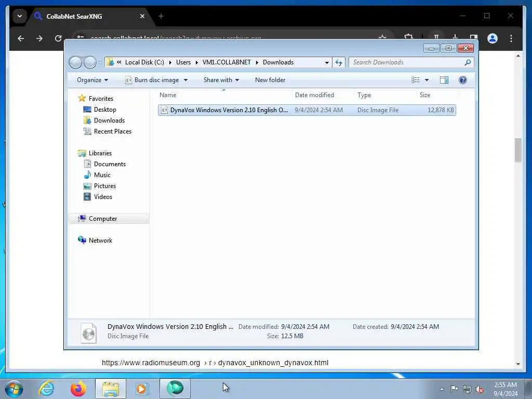Image resolution: width=532 pixels, height=399 pixels.
Task: Click the New folder button
Action: point(270,80)
